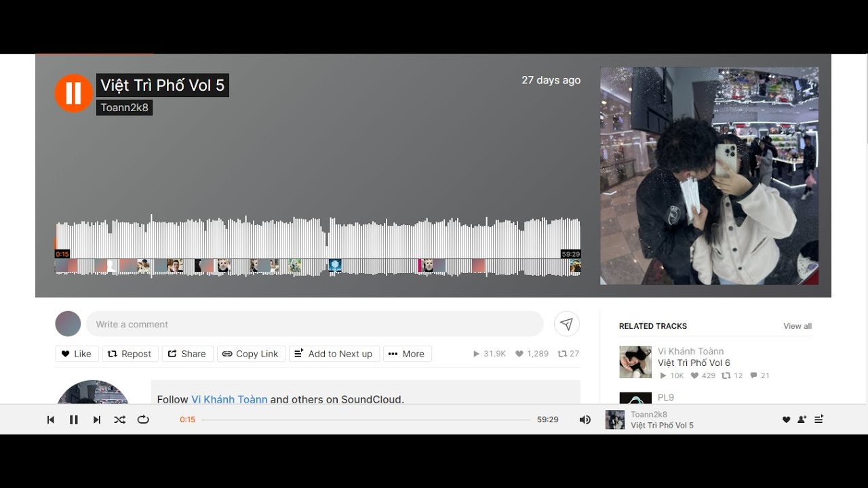Add the track to Next up
This screenshot has width=868, height=488.
click(x=334, y=354)
